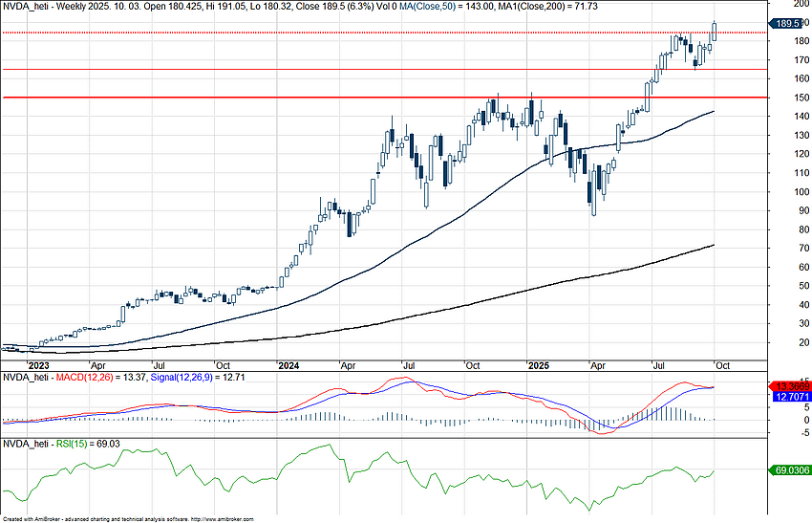Image resolution: width=812 pixels, height=523 pixels.
Task: Select the red MACD value tag
Action: pyautogui.click(x=788, y=385)
